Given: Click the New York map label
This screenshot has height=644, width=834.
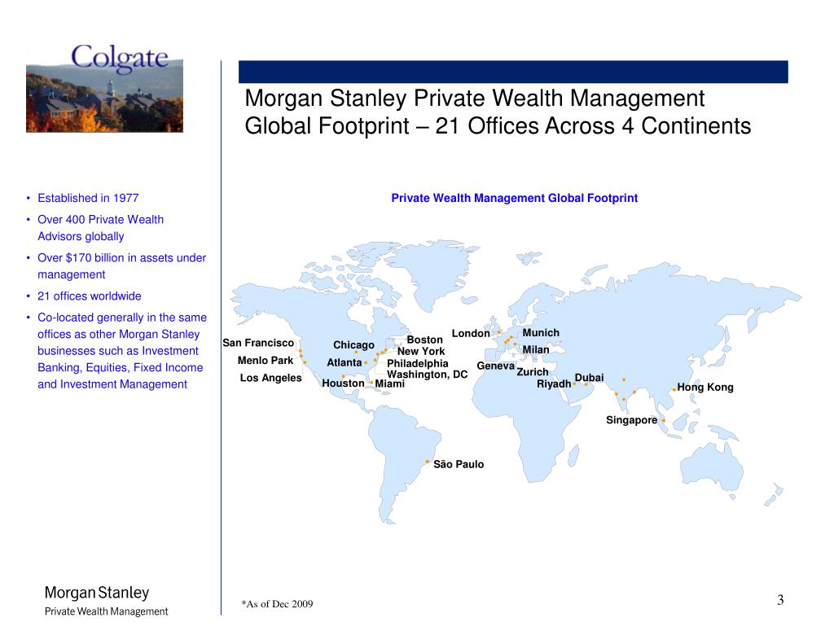Looking at the screenshot, I should [421, 351].
